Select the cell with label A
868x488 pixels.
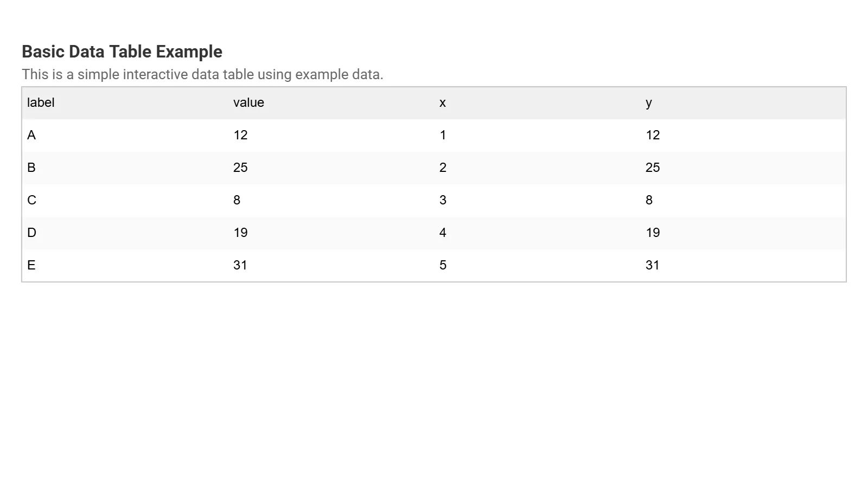click(x=31, y=136)
